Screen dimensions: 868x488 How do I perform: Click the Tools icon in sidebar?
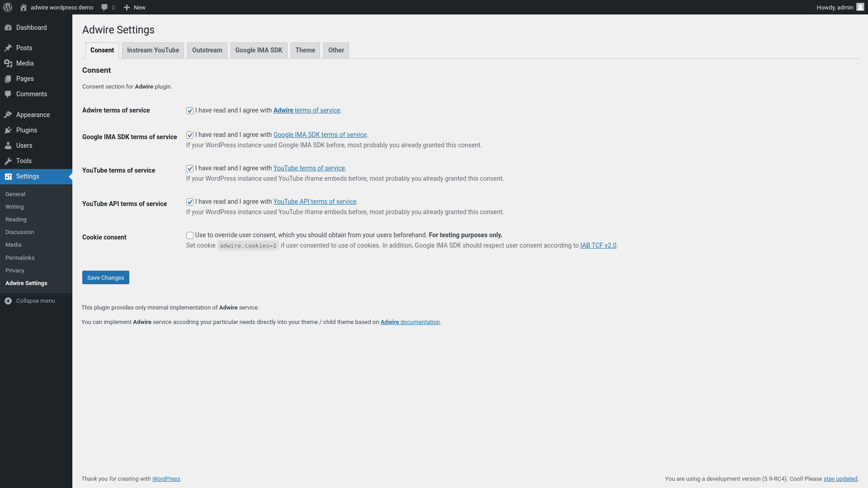pos(8,160)
